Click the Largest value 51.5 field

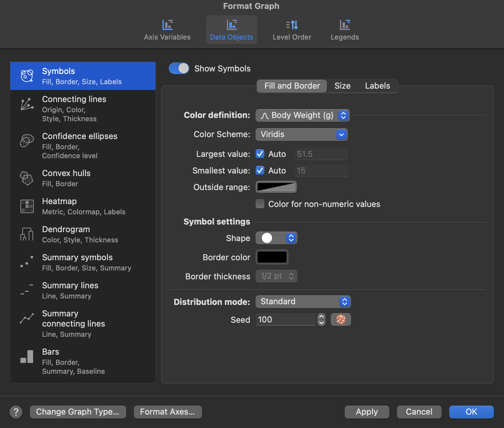(x=321, y=154)
